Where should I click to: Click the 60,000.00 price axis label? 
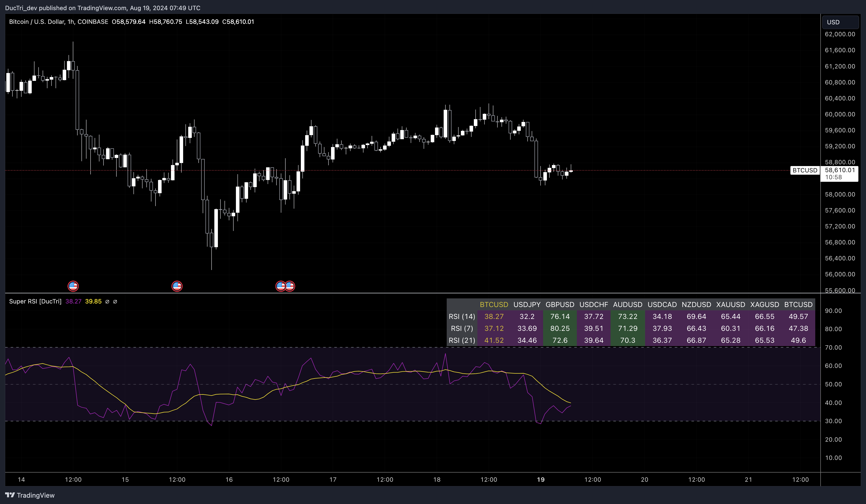840,114
